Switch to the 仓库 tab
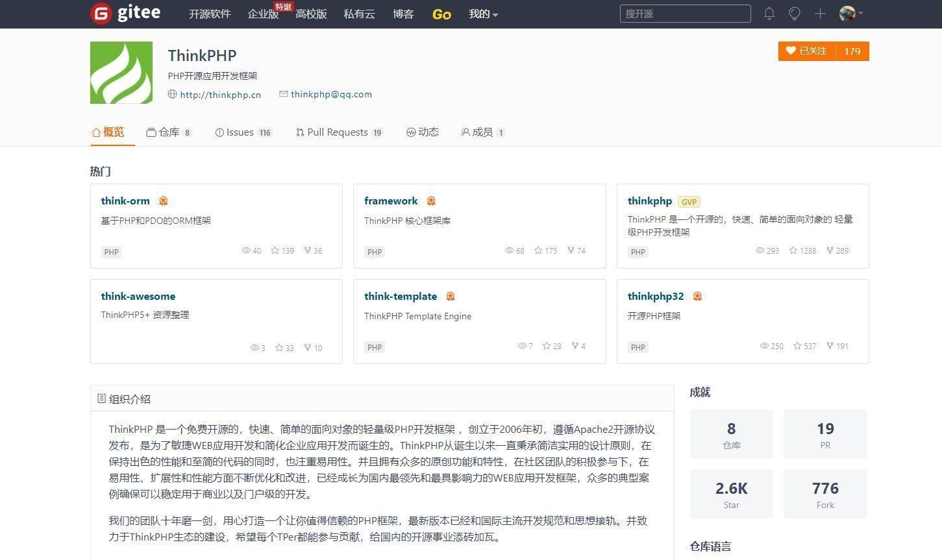This screenshot has height=560, width=942. point(169,132)
